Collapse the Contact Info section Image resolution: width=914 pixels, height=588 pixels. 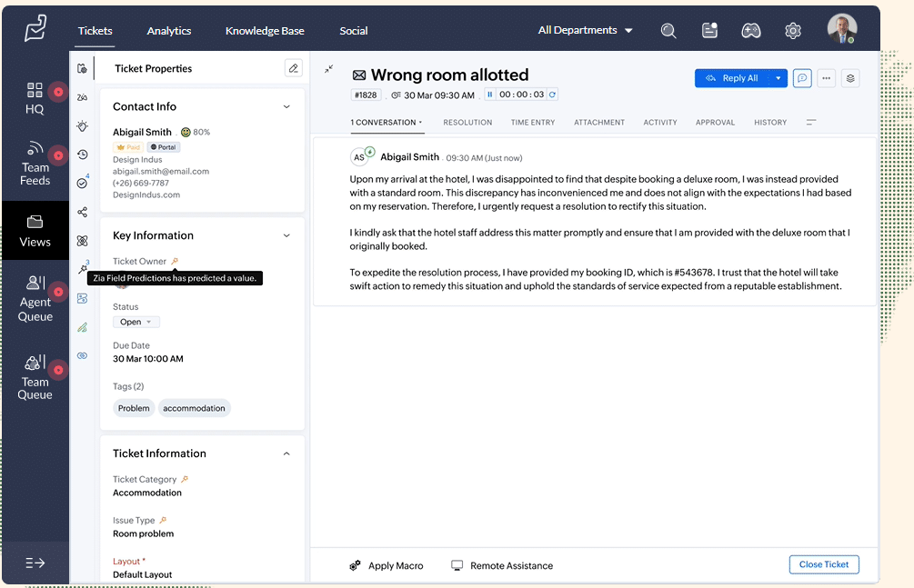click(x=286, y=106)
